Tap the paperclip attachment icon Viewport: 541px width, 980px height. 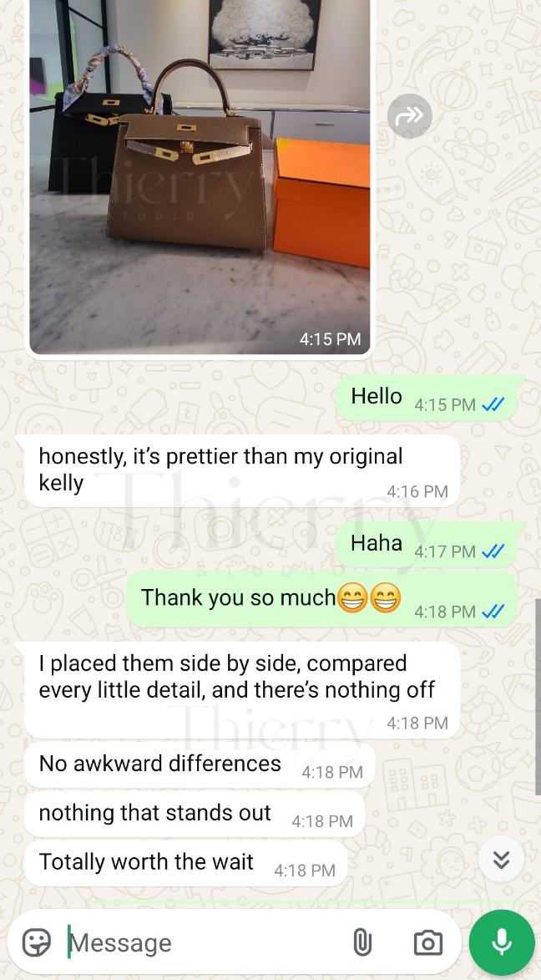362,942
